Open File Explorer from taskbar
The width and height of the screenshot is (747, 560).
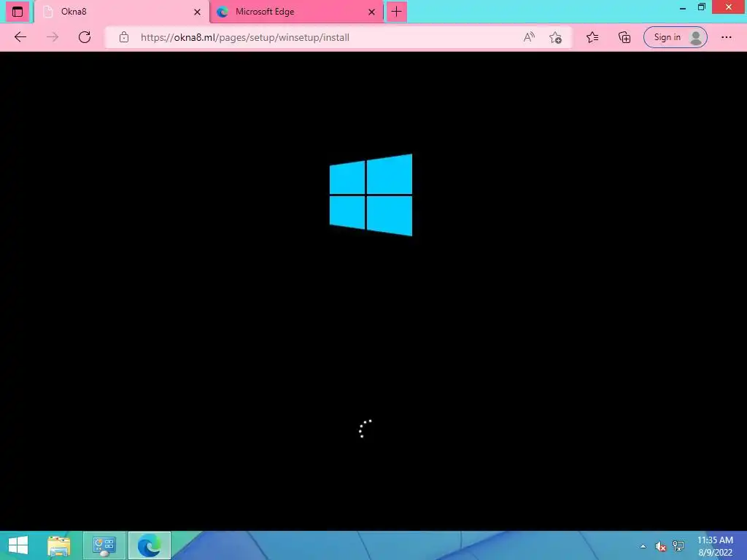(59, 545)
